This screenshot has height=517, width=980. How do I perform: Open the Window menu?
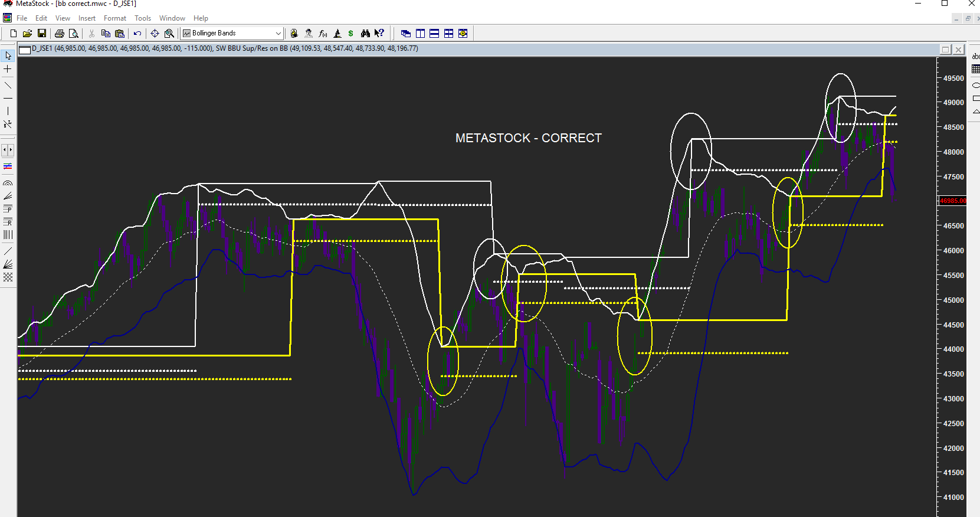pyautogui.click(x=172, y=18)
